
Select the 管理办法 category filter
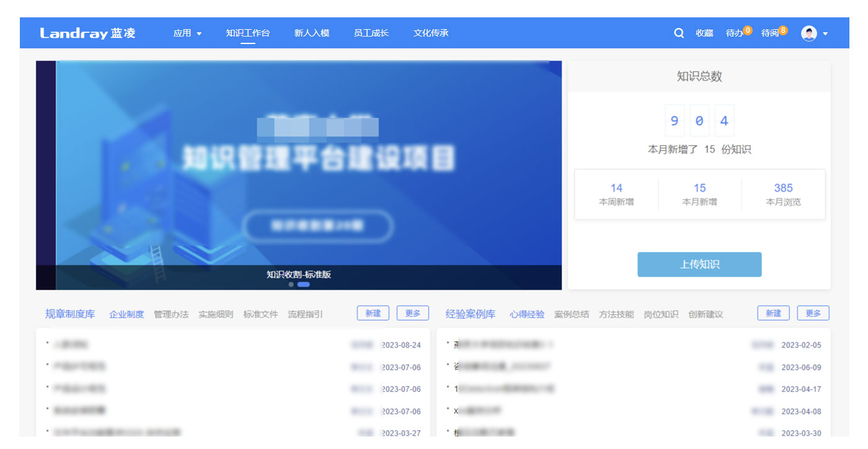[171, 314]
